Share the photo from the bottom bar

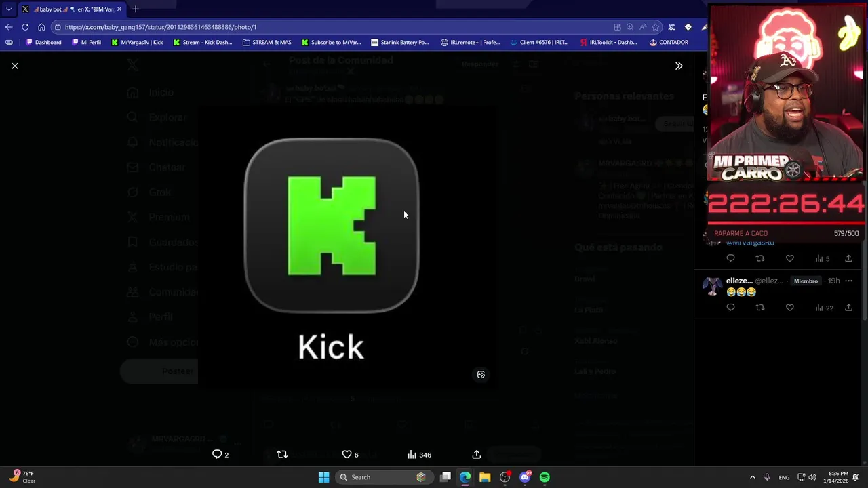click(477, 454)
